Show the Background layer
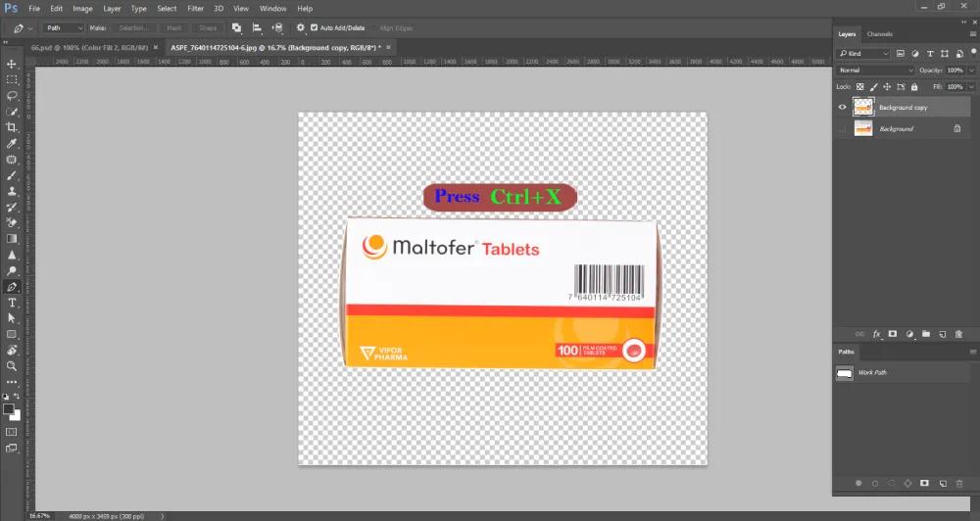Image resolution: width=980 pixels, height=521 pixels. click(x=842, y=128)
